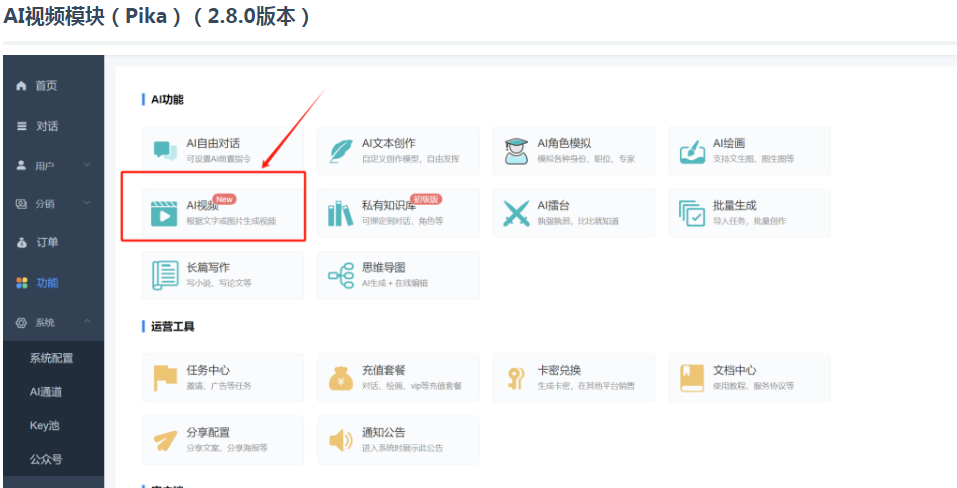The height and width of the screenshot is (488, 957).
Task: Open 公众号 submenu item
Action: pos(46,459)
